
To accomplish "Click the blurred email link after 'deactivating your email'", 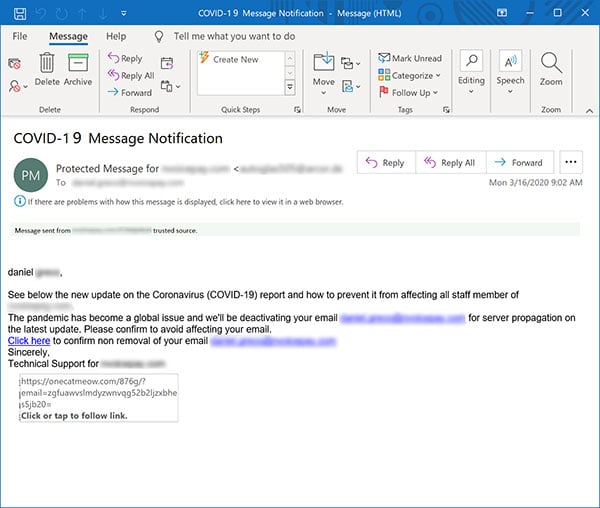I will (x=403, y=318).
